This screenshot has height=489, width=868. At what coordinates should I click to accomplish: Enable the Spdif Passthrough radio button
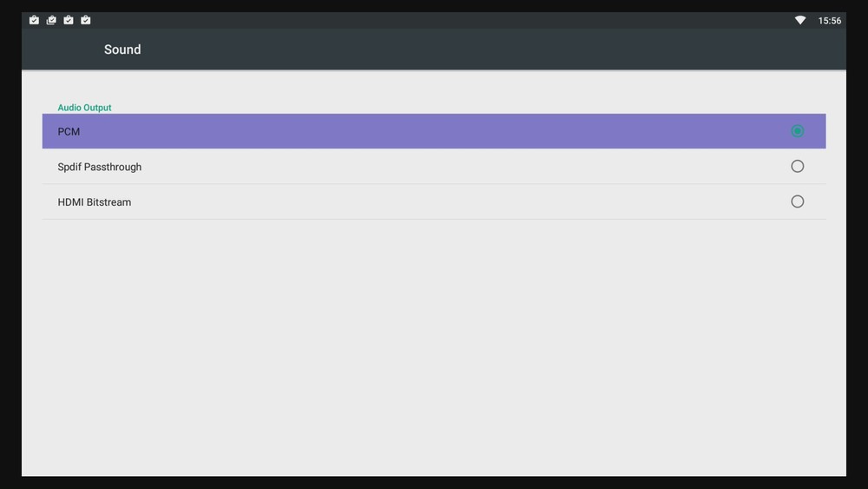tap(797, 166)
